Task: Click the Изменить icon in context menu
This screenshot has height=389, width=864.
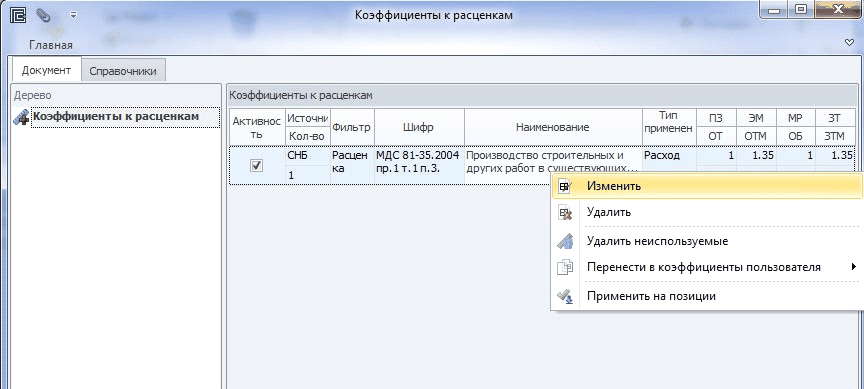Action: tap(565, 186)
